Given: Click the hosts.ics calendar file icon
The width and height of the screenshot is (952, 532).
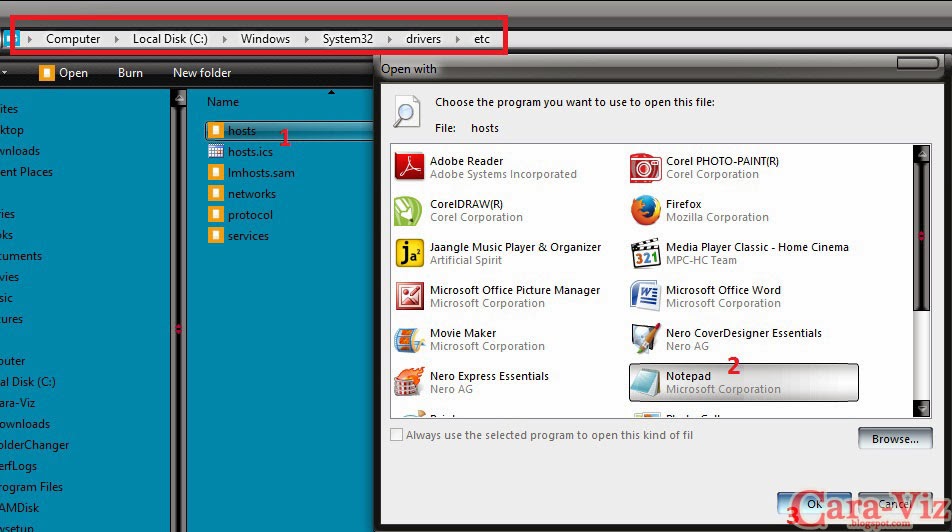Looking at the screenshot, I should (x=216, y=151).
